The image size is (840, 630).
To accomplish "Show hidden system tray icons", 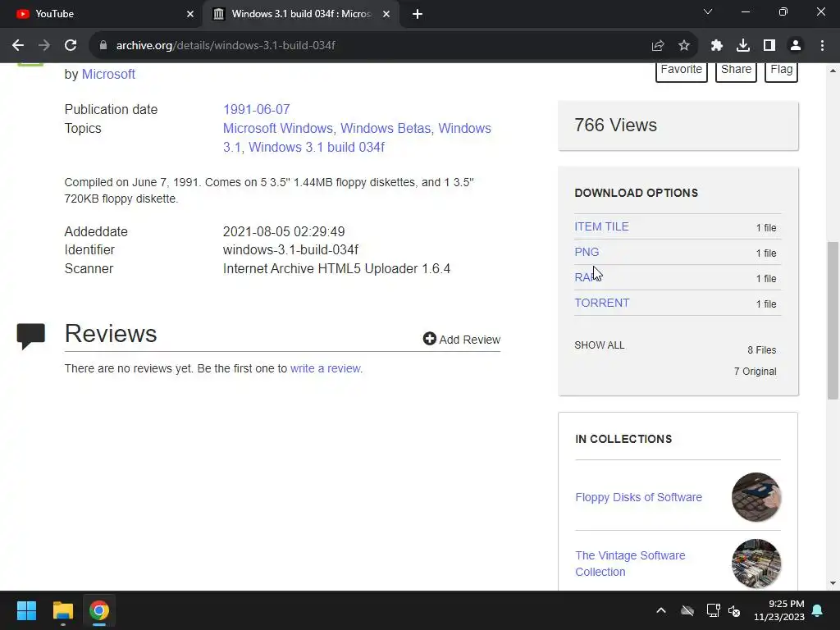I will click(x=661, y=610).
